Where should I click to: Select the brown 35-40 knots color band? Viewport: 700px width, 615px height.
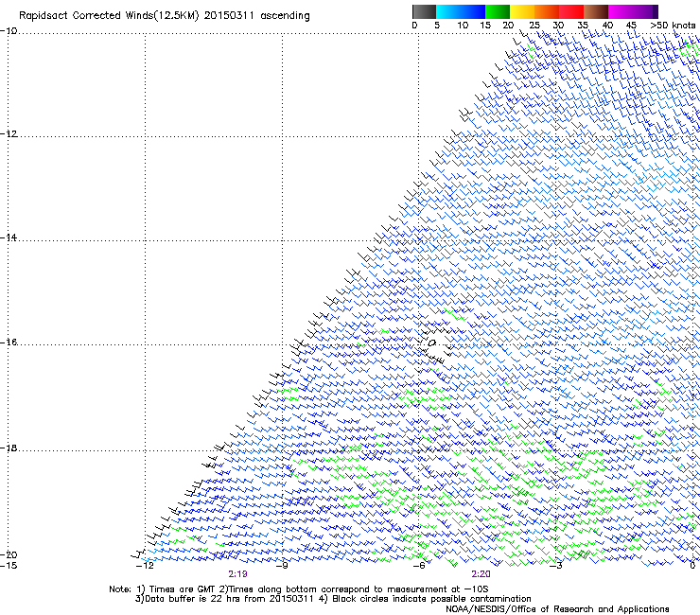(x=596, y=11)
